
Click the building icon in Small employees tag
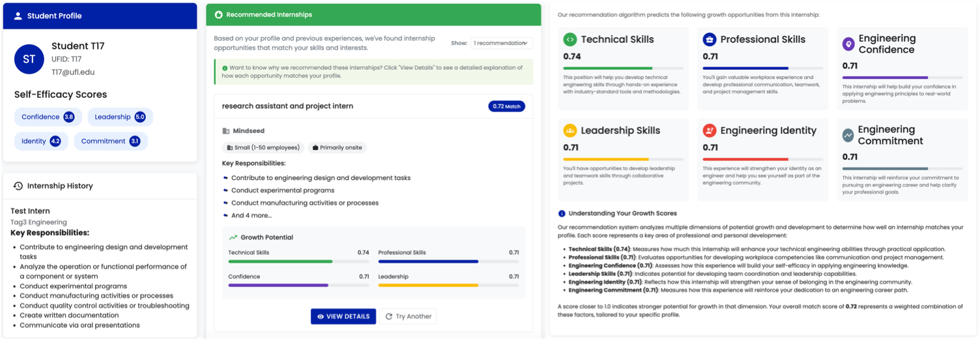(229, 148)
